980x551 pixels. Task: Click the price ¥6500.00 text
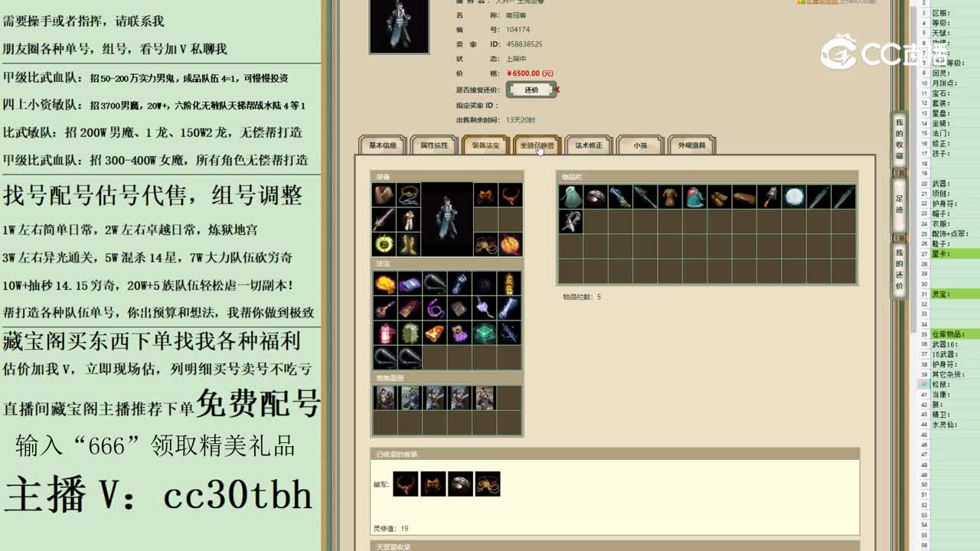tap(530, 73)
